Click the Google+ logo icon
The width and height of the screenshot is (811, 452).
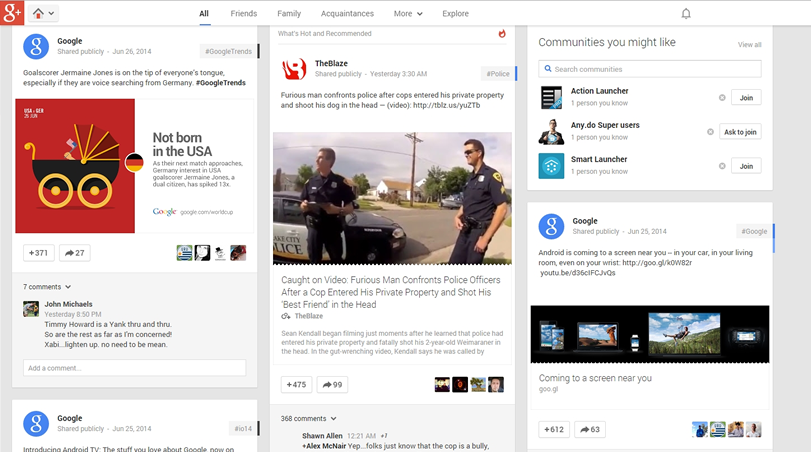[12, 13]
